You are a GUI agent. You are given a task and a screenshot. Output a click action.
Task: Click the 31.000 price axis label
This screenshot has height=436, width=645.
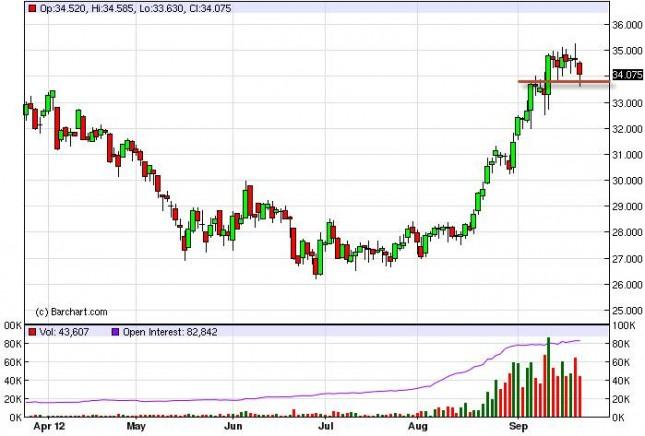tap(628, 155)
